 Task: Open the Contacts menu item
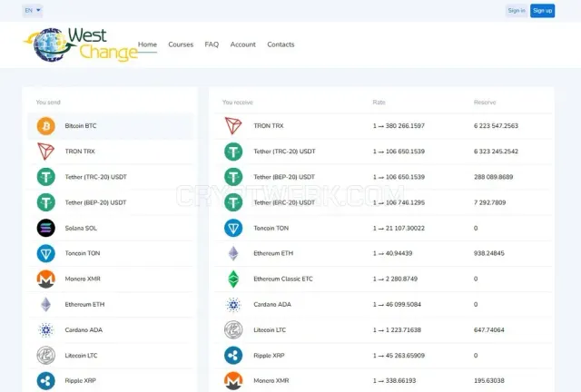281,44
